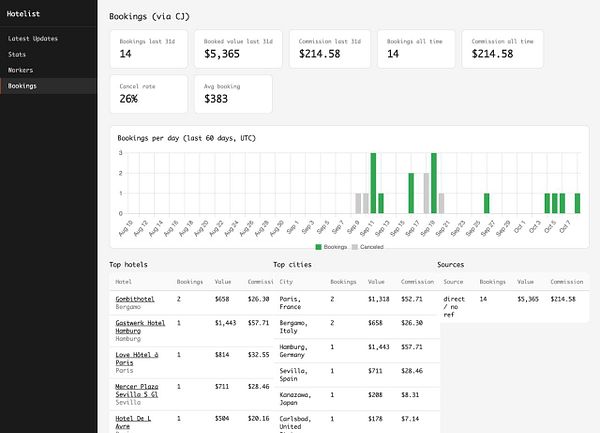The width and height of the screenshot is (600, 433).
Task: Click 'Bergamo, Italy' city row
Action: pos(357,327)
